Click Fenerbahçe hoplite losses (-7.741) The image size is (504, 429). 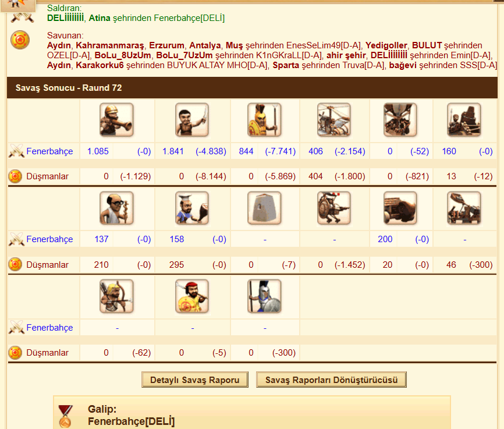click(281, 151)
